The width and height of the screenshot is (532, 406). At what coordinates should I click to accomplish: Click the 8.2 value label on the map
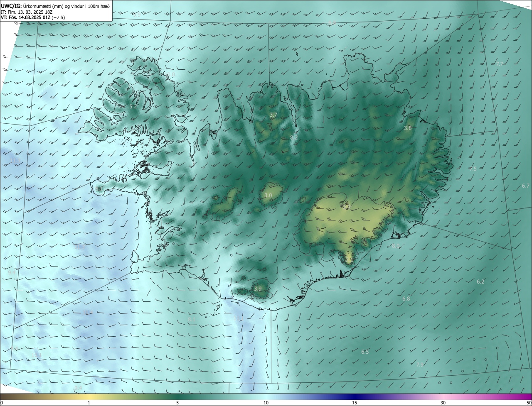point(294,137)
